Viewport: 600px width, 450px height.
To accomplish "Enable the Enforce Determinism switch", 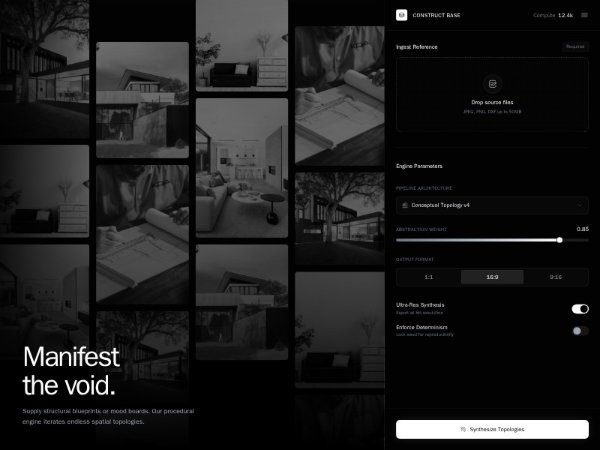I will 580,330.
